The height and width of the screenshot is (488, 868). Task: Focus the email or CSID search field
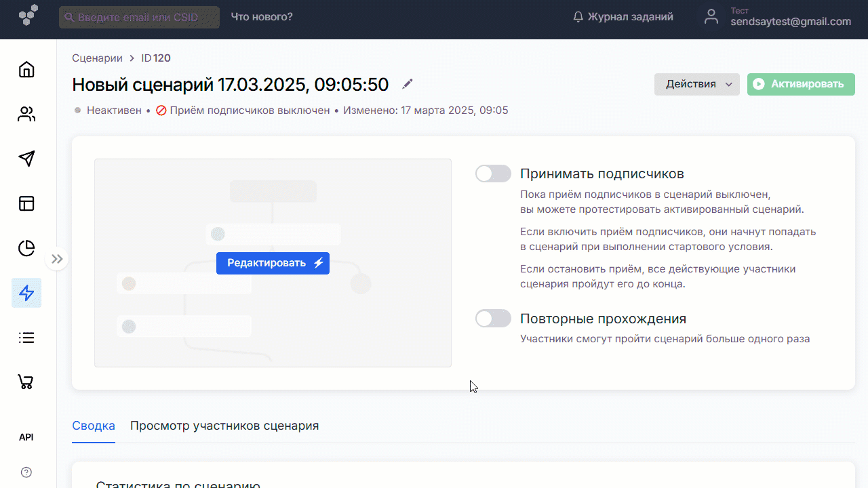[139, 18]
